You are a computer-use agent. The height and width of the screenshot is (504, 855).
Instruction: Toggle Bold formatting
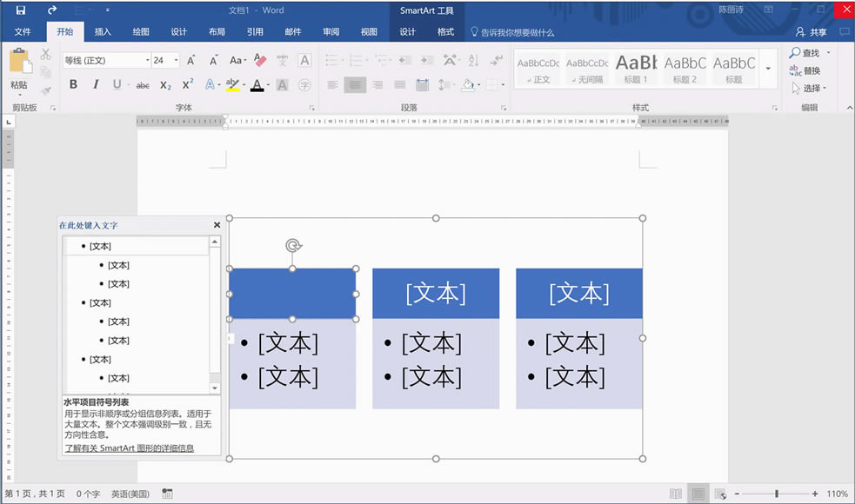point(73,84)
